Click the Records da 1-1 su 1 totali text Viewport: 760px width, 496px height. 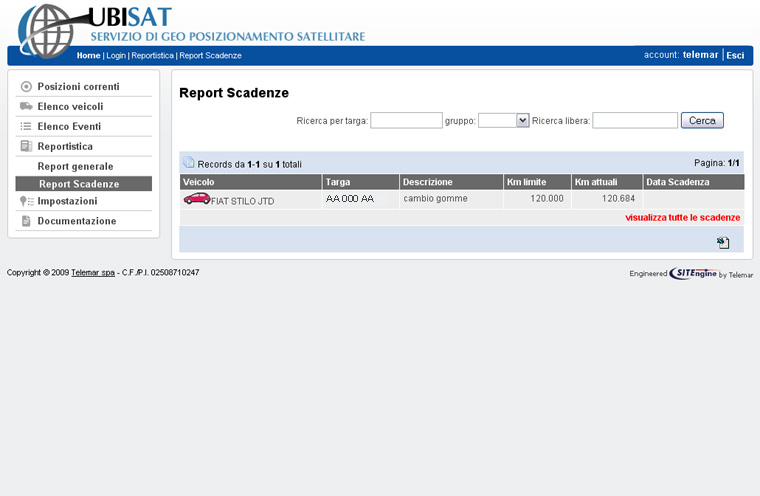pos(250,164)
